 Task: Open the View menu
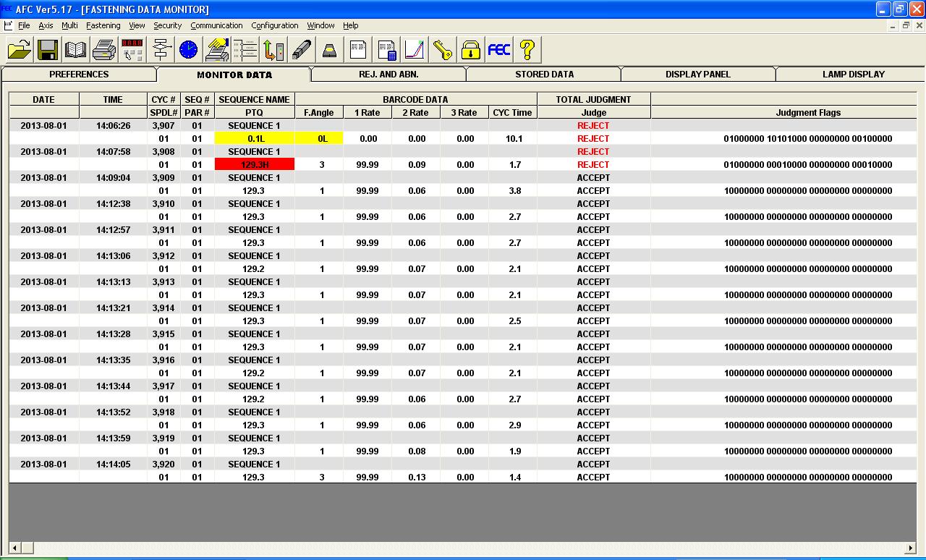click(x=137, y=25)
